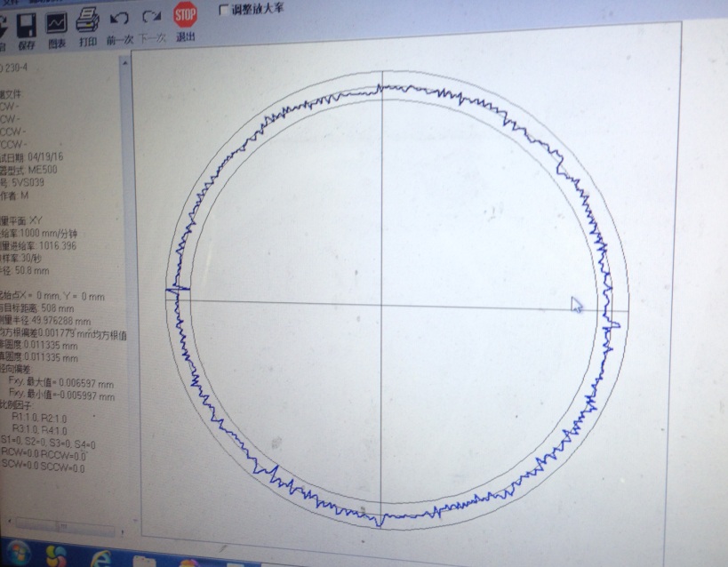Image resolution: width=728 pixels, height=567 pixels.
Task: Launch Internet Explorer from the taskbar
Action: [99, 557]
